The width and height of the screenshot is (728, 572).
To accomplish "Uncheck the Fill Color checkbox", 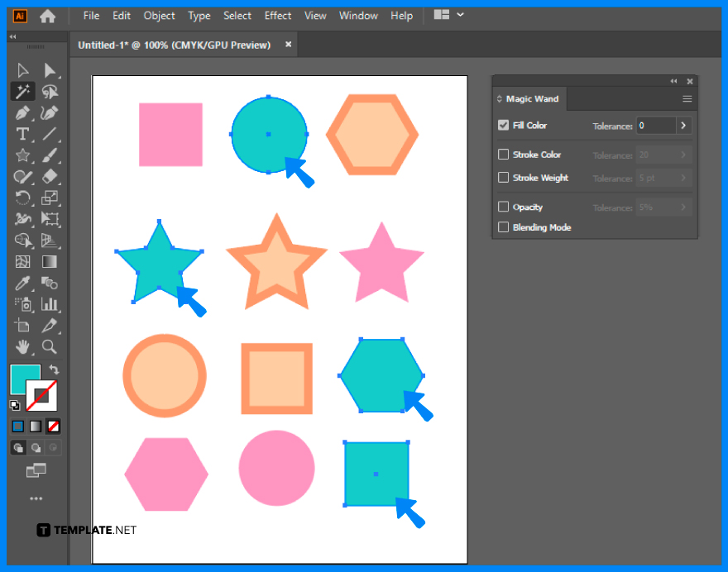I will 504,125.
